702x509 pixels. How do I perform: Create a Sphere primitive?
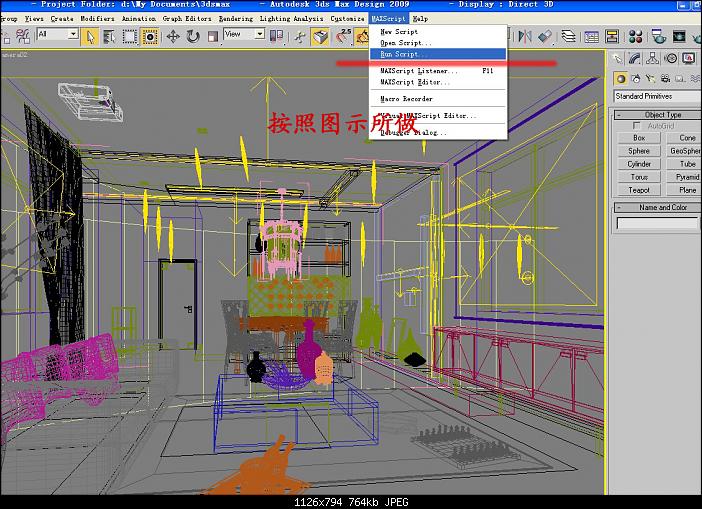pos(639,151)
